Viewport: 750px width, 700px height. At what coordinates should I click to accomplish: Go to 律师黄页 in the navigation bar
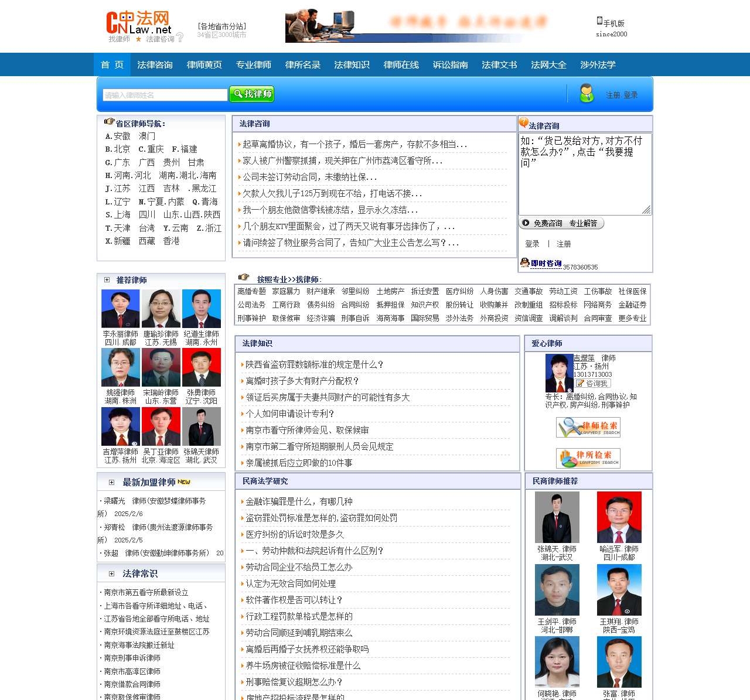pos(204,64)
